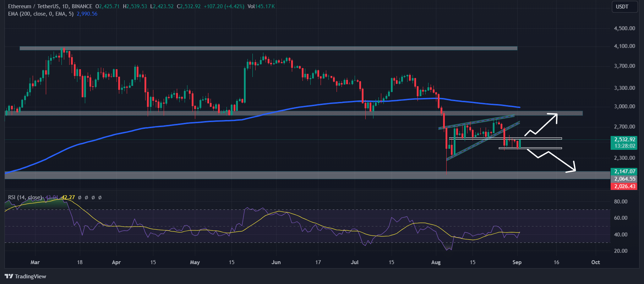Click the Jun label on time axis

pos(276,262)
